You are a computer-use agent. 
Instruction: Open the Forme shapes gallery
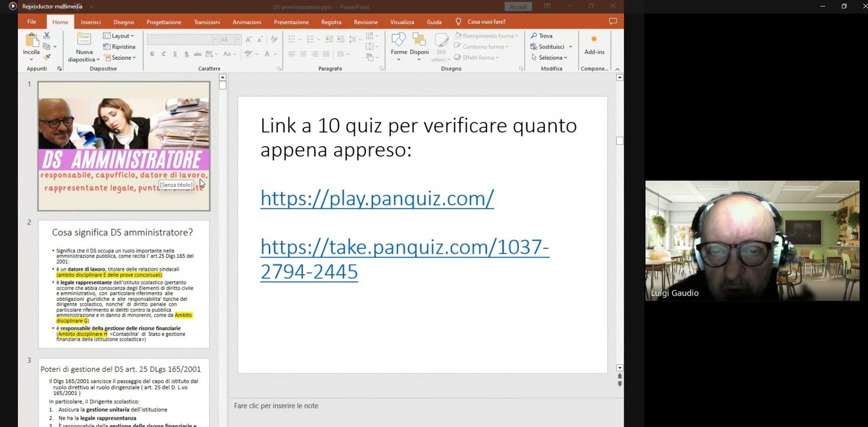pos(399,47)
